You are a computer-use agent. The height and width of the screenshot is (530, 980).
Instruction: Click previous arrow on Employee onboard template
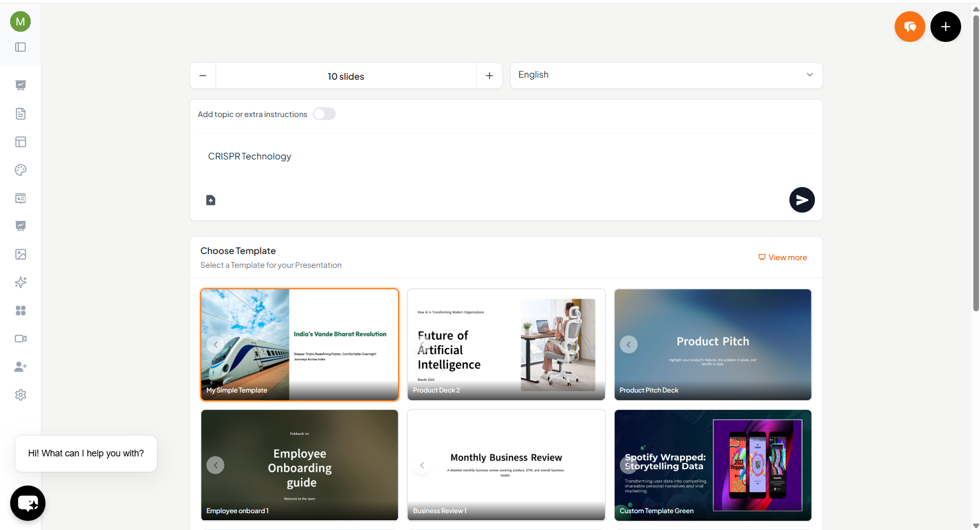point(216,465)
